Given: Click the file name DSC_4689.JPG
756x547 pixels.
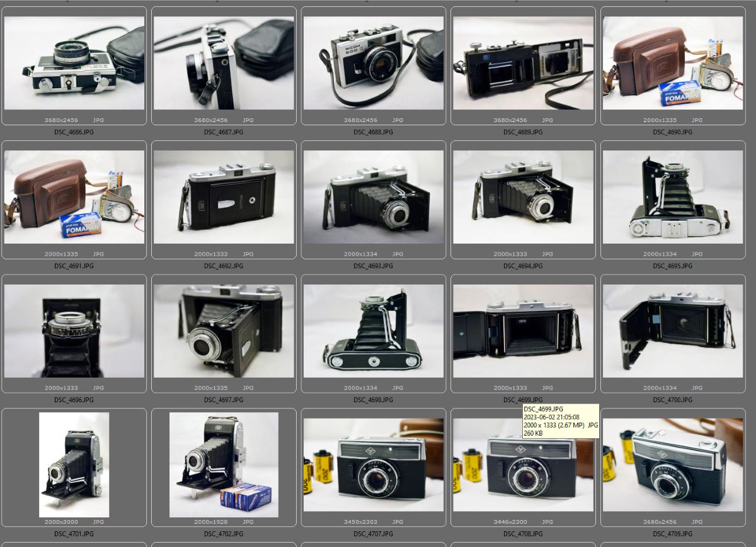Looking at the screenshot, I should click(x=523, y=132).
